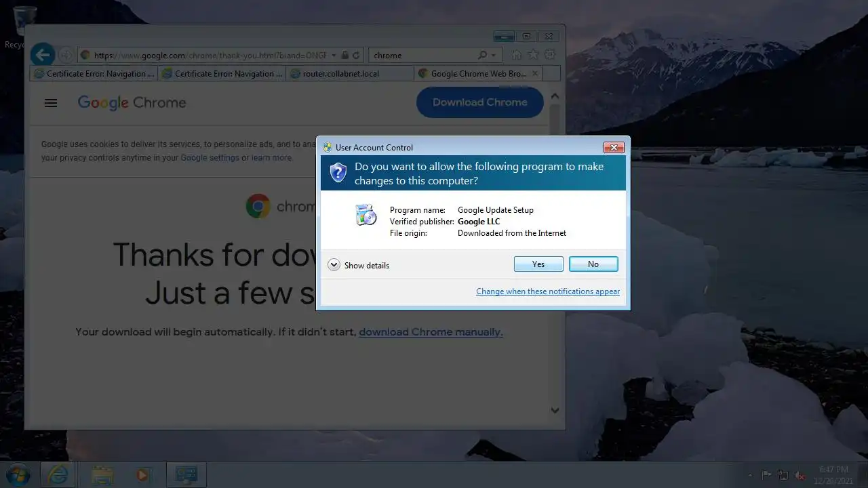This screenshot has height=488, width=868.
Task: Open the Google settings link
Action: [210, 158]
